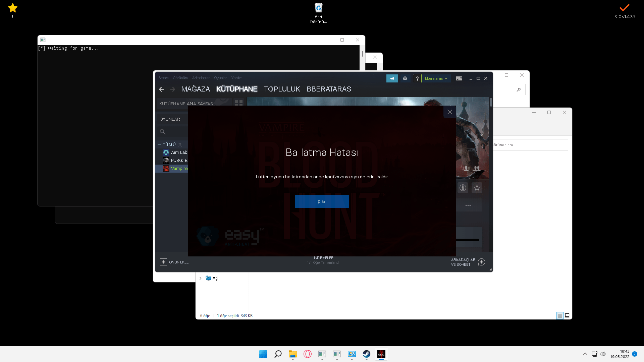This screenshot has height=362, width=644.
Task: Click the search magnifier in back window
Action: 519,89
